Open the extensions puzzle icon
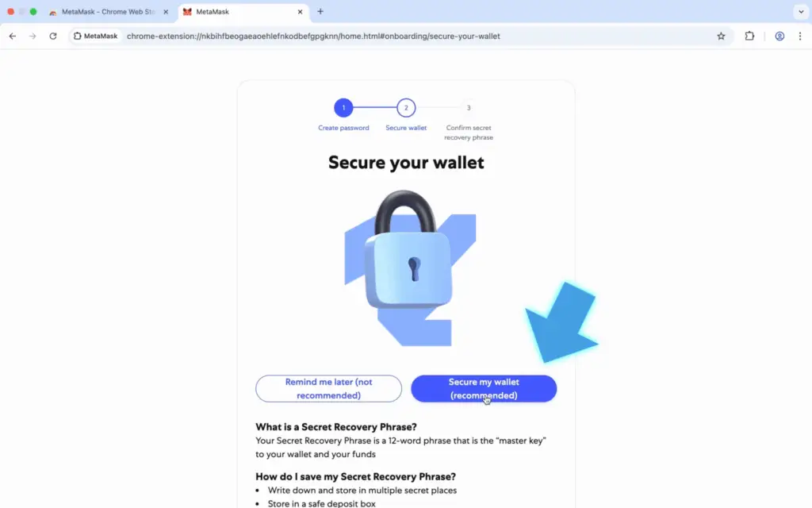Screen dimensions: 812x508 click(x=749, y=37)
